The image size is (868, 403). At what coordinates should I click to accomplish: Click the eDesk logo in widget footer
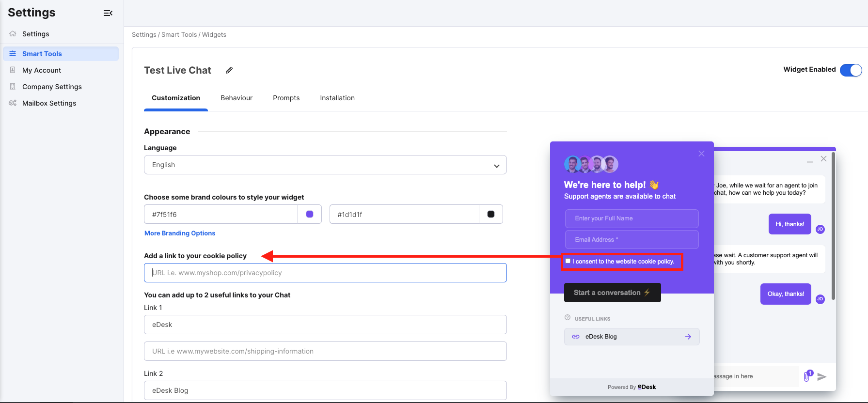tap(647, 387)
